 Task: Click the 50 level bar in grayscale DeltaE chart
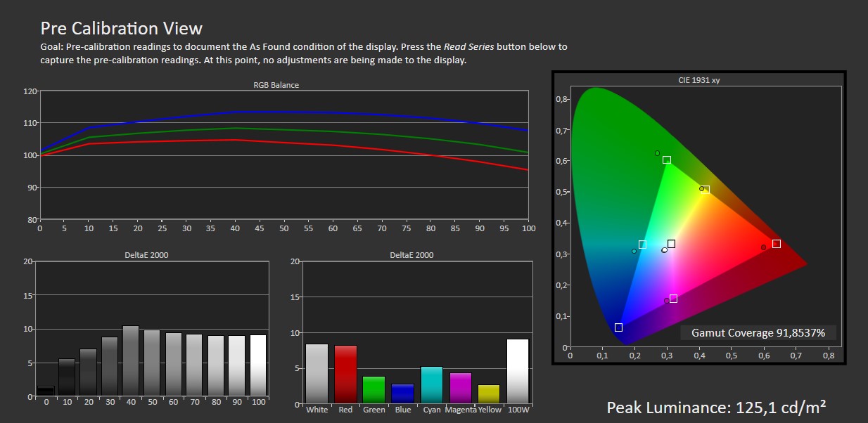click(x=152, y=363)
